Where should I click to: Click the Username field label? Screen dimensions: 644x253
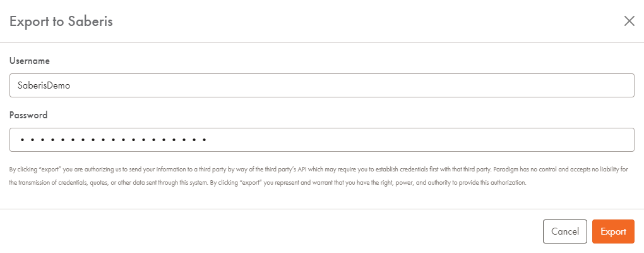click(30, 61)
